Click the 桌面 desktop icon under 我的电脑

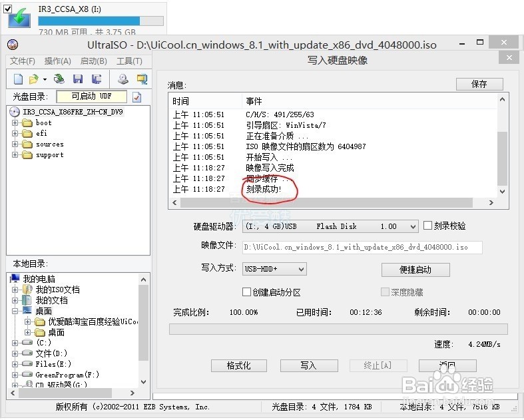(27, 310)
